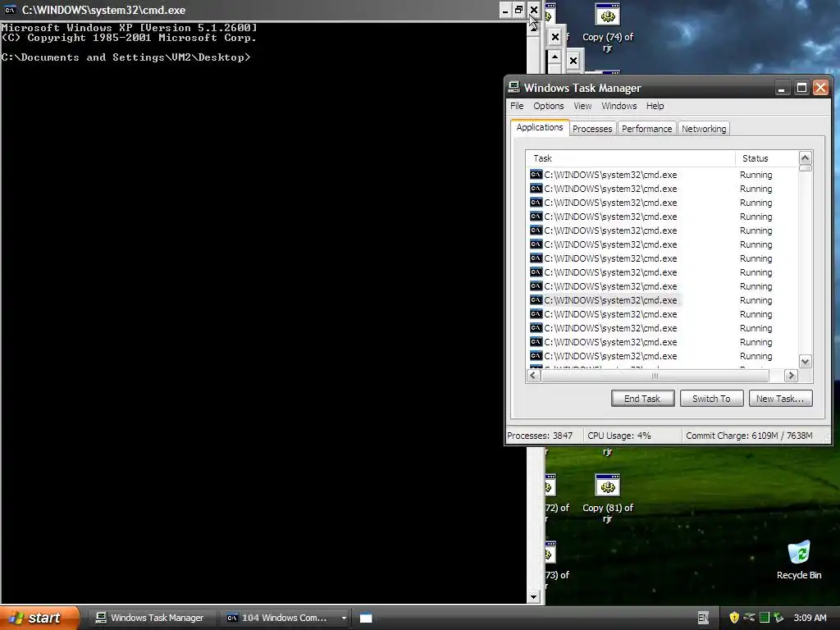The image size is (840, 630).
Task: Click the New Task... button
Action: 780,399
